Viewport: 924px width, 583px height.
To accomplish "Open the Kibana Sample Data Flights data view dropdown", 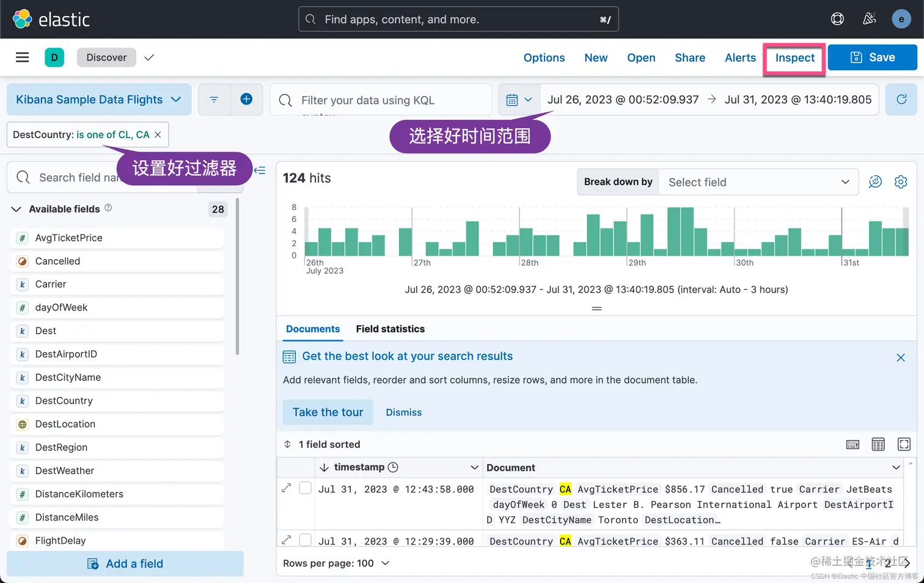I will pos(99,100).
